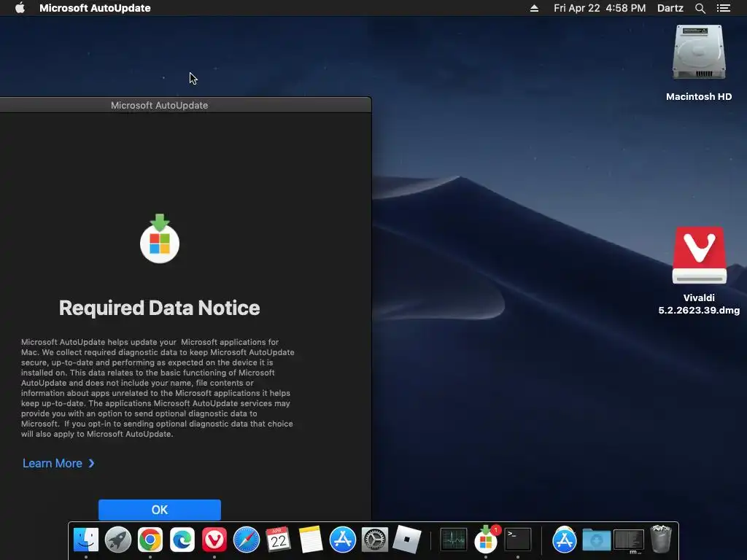The image size is (747, 560).
Task: Open Downloads folder stack in Dock
Action: [x=596, y=540]
